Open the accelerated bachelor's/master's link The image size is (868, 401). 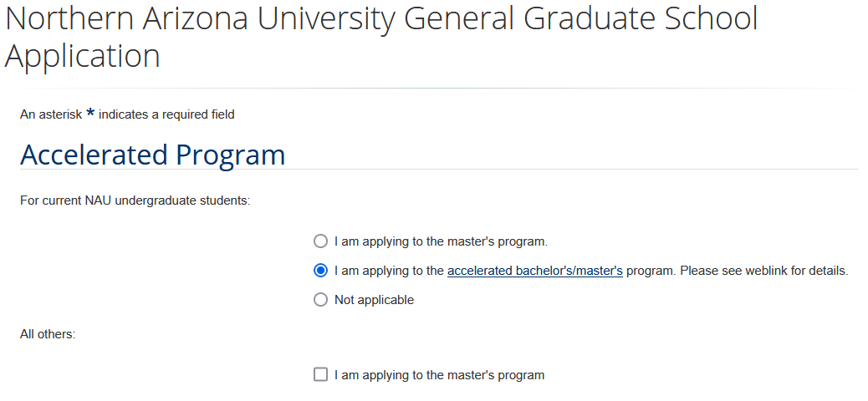tap(535, 271)
